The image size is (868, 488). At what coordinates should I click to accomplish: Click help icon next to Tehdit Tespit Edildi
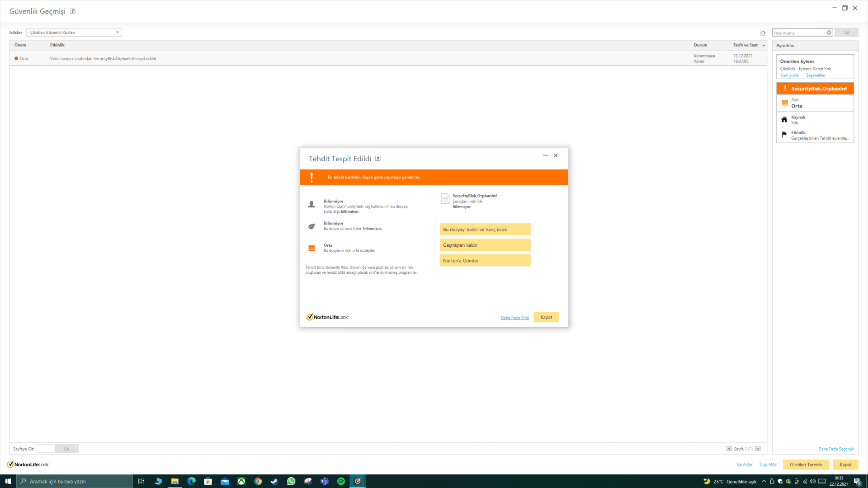click(x=378, y=159)
